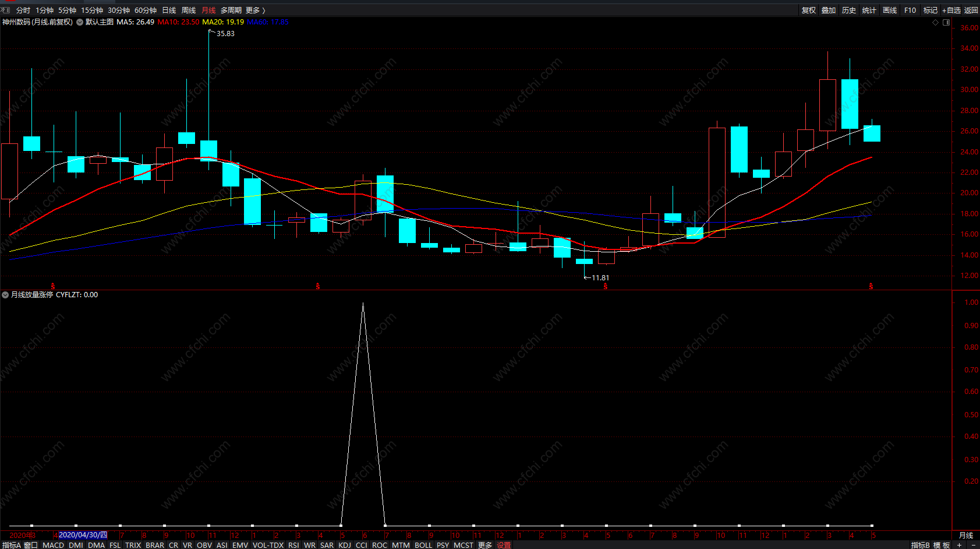980x549 pixels.
Task: Select the 60分钟 period
Action: [x=146, y=10]
